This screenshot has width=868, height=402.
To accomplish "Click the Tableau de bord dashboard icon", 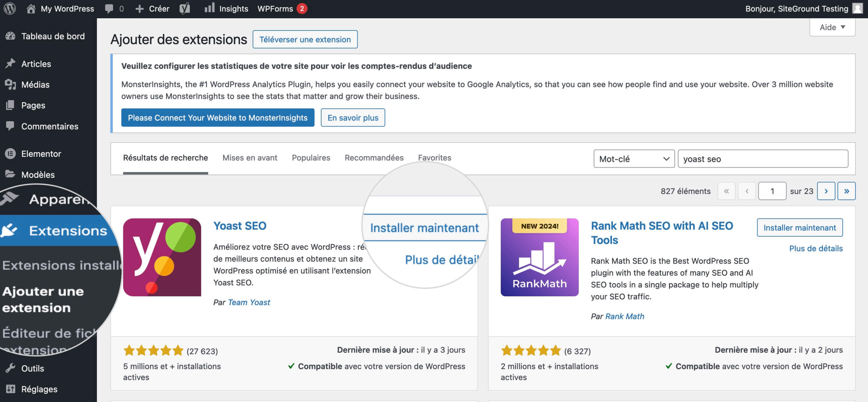I will pos(10,36).
